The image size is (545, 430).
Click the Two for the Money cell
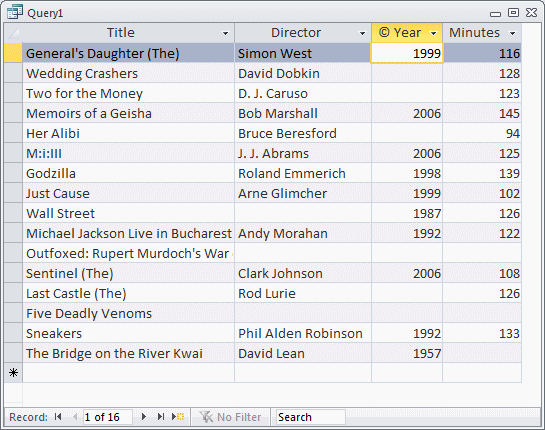click(128, 93)
